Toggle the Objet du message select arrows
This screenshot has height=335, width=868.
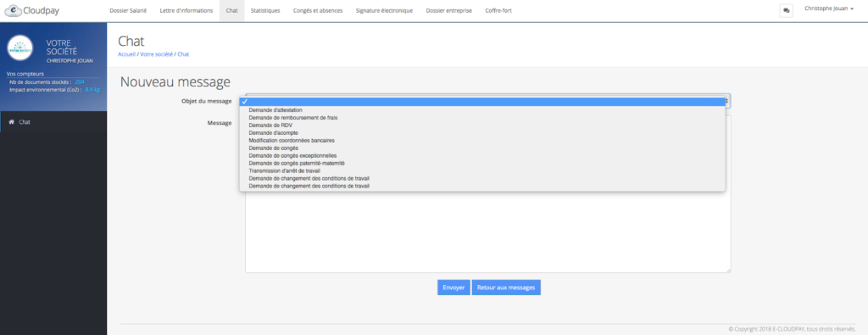pos(726,101)
